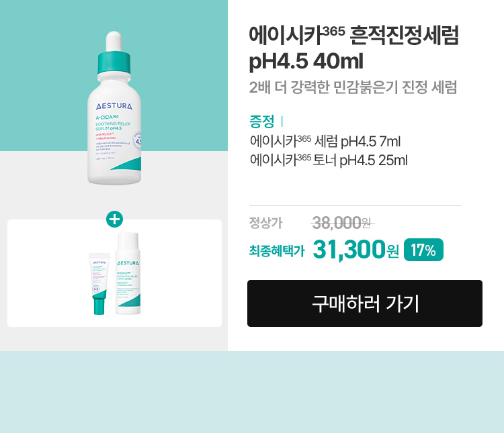The image size is (504, 433).
Task: Click the small 7ml serum tube image
Action: click(99, 284)
